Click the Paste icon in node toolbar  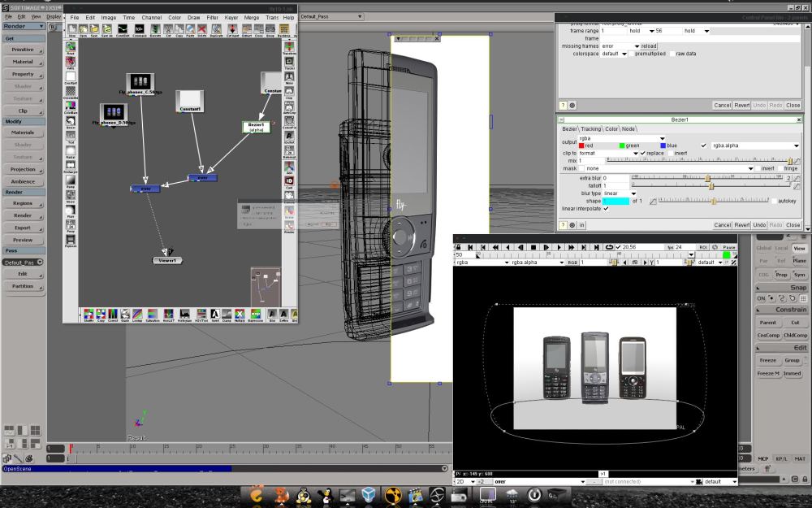click(x=191, y=29)
